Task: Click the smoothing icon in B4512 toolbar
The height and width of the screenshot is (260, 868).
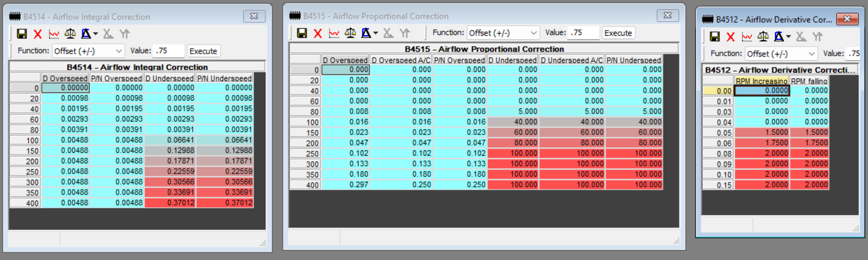Action: (x=801, y=37)
